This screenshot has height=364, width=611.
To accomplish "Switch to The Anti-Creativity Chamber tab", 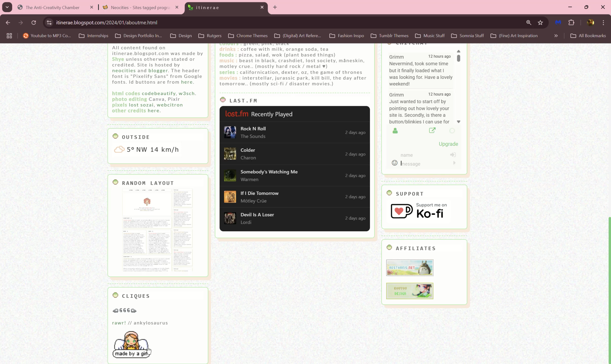I will [53, 7].
